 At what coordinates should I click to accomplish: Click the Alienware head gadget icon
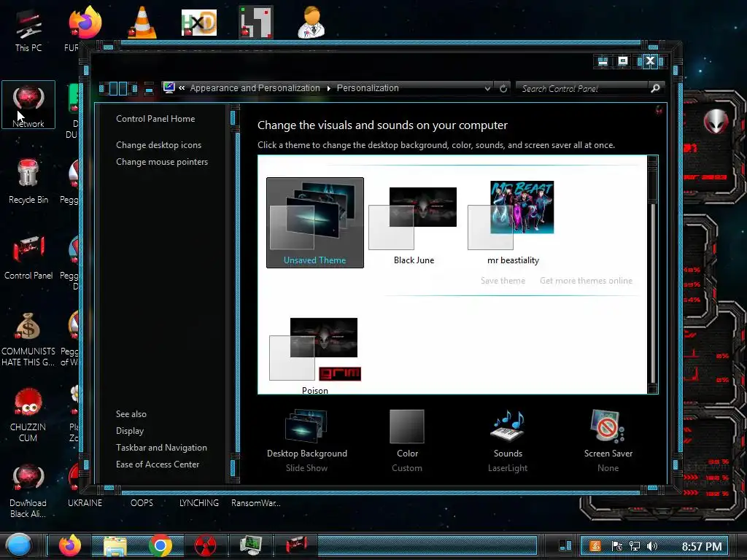[x=716, y=121]
